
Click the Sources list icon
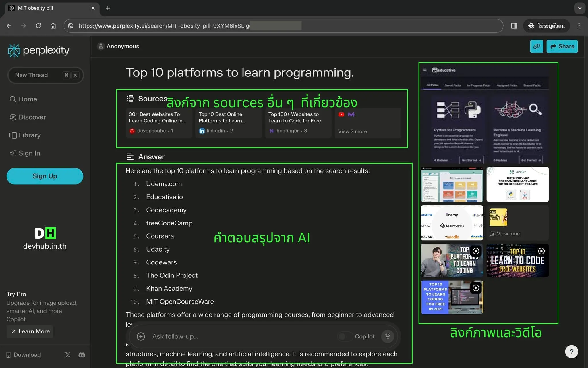131,99
